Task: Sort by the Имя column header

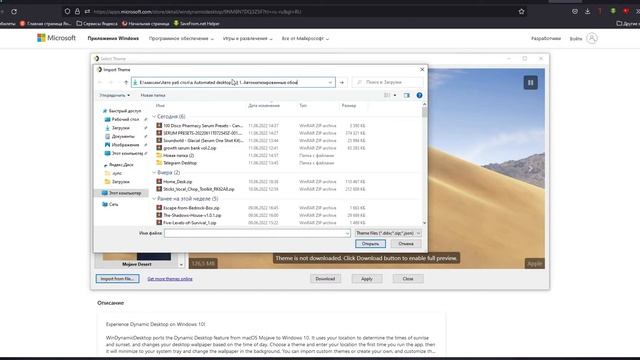Action: pyautogui.click(x=160, y=106)
